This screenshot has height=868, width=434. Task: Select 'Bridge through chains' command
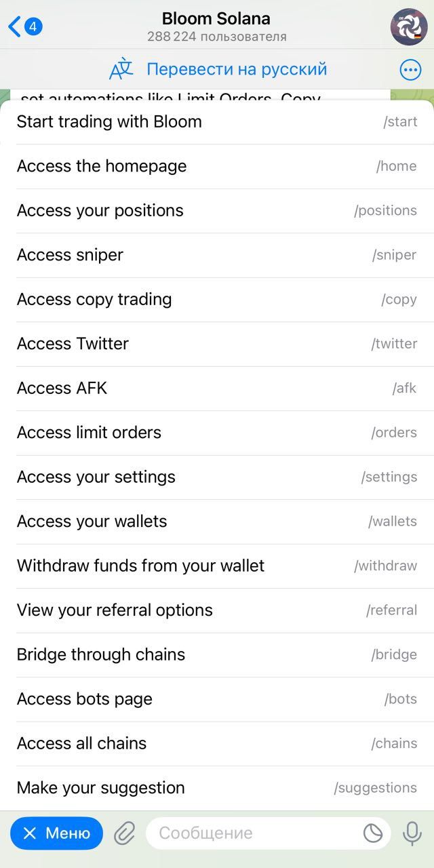click(217, 654)
